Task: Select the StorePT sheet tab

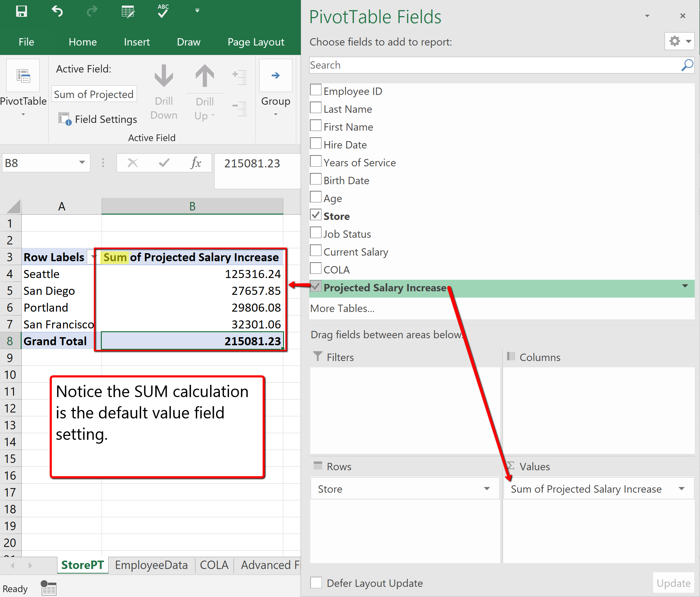Action: [x=83, y=565]
